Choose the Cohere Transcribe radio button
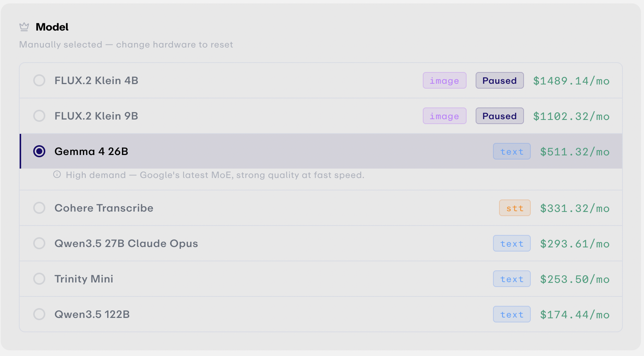The width and height of the screenshot is (644, 356). (x=39, y=208)
